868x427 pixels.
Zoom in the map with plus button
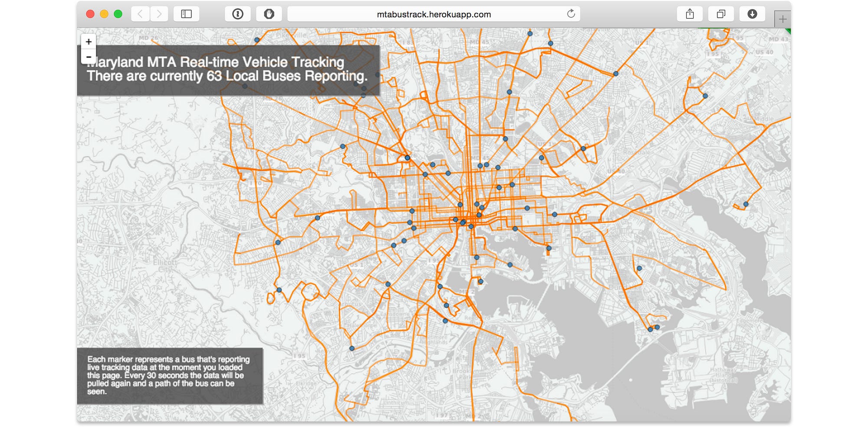point(89,42)
